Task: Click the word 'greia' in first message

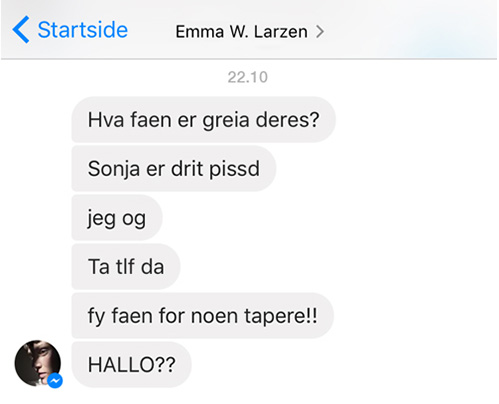Action: click(226, 121)
